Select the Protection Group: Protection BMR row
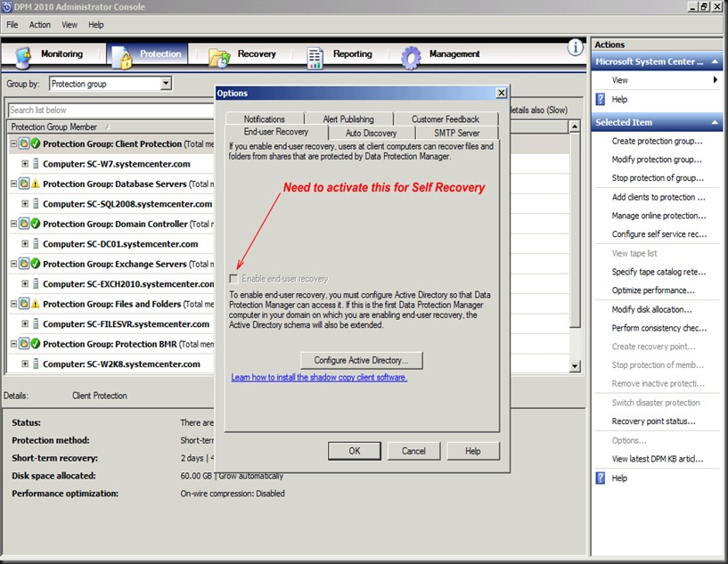The height and width of the screenshot is (564, 728). [x=111, y=344]
